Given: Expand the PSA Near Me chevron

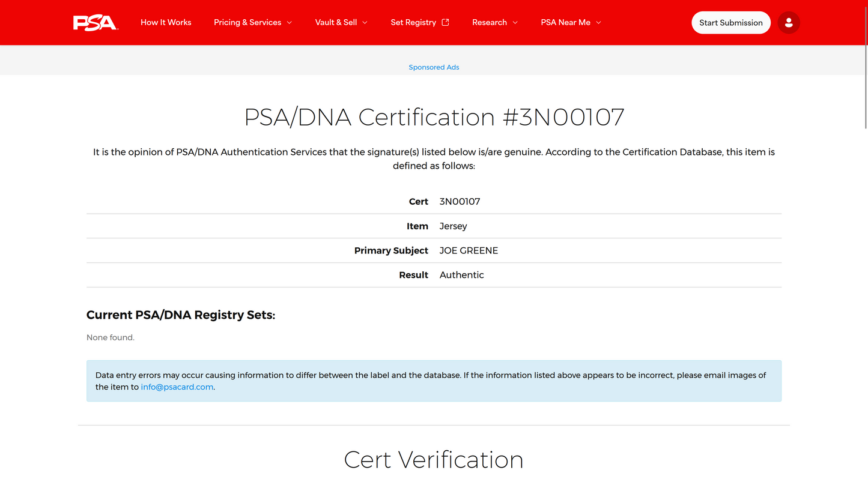Looking at the screenshot, I should coord(598,23).
